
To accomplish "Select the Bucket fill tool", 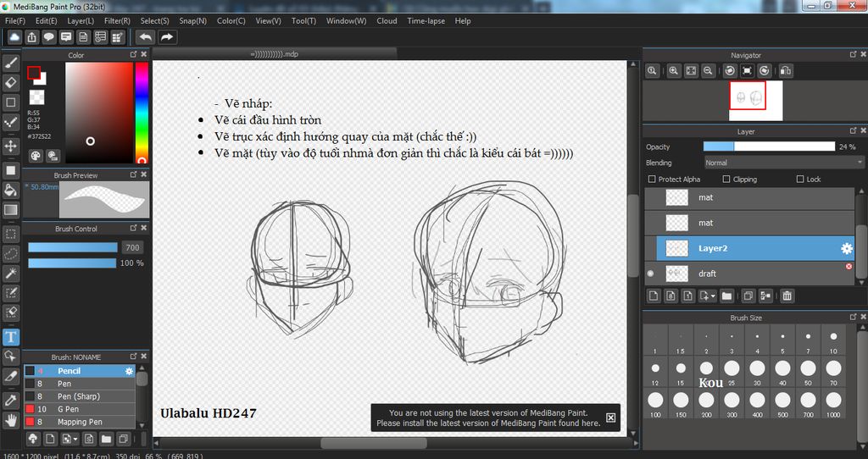I will click(x=11, y=191).
